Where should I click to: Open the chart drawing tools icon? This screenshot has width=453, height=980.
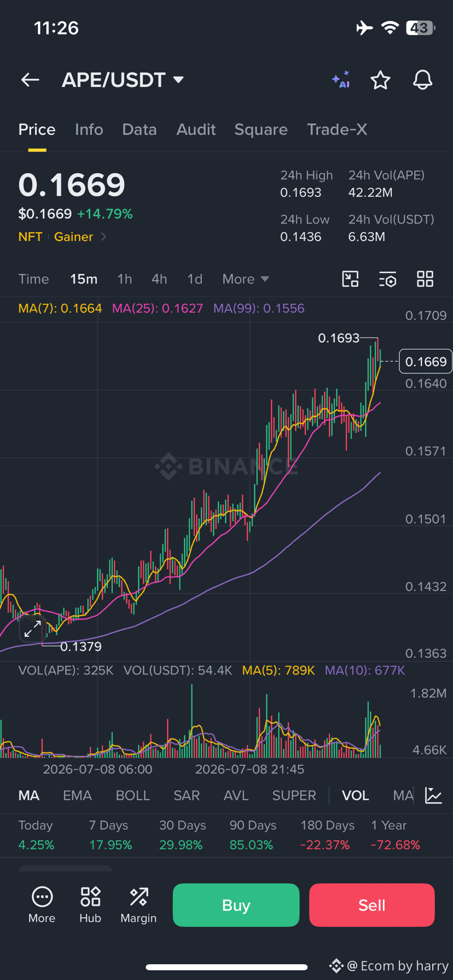pos(350,279)
